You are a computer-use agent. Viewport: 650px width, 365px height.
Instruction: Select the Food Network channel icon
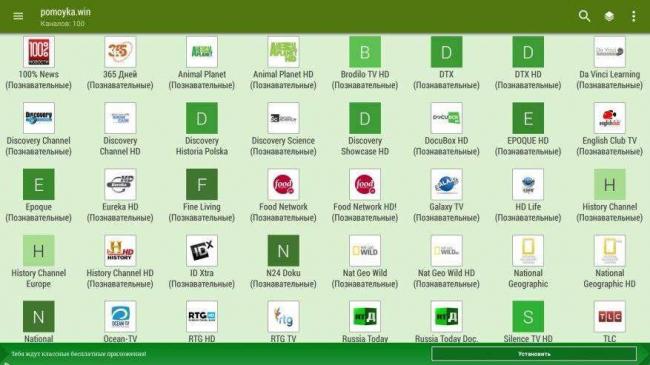[283, 184]
